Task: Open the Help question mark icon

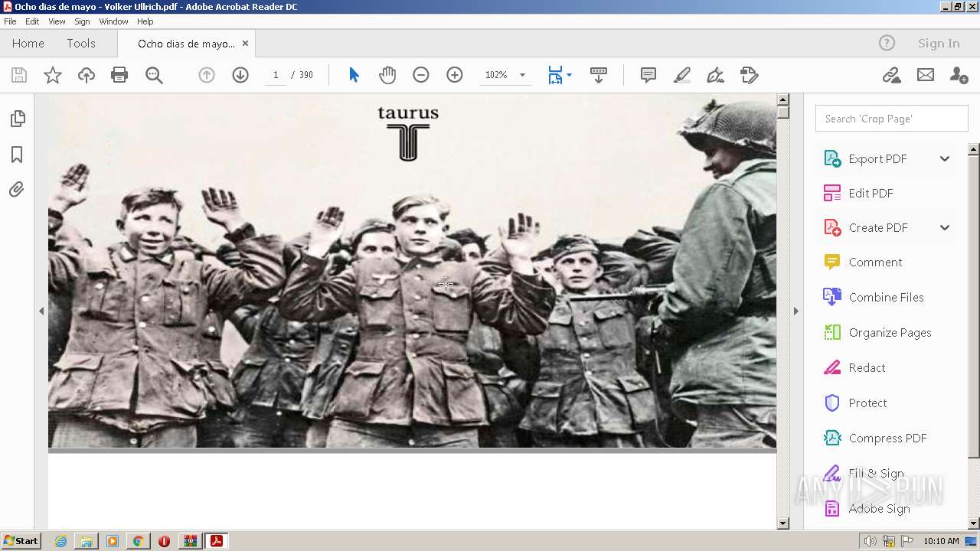Action: [x=887, y=43]
